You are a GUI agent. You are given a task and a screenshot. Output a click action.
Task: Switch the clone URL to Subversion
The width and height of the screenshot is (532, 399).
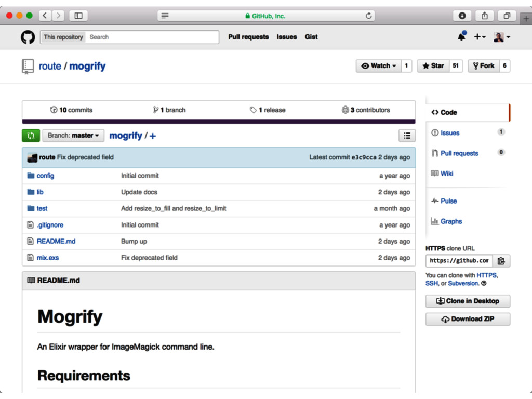[463, 283]
